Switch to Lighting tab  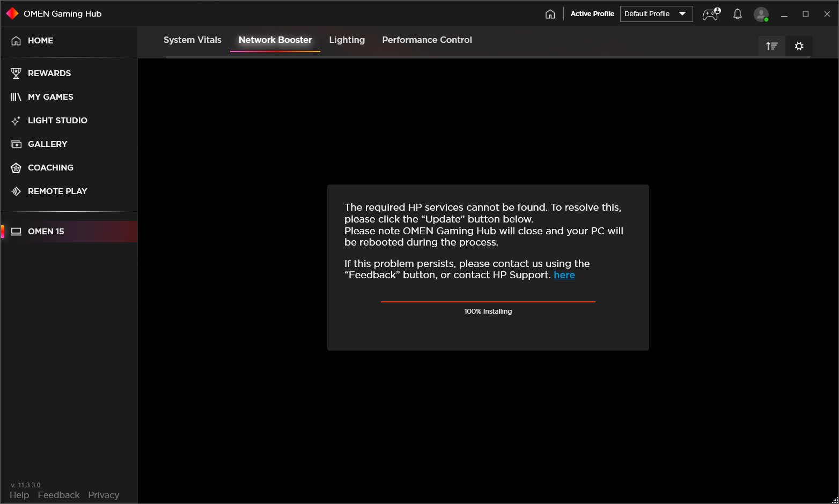(347, 40)
